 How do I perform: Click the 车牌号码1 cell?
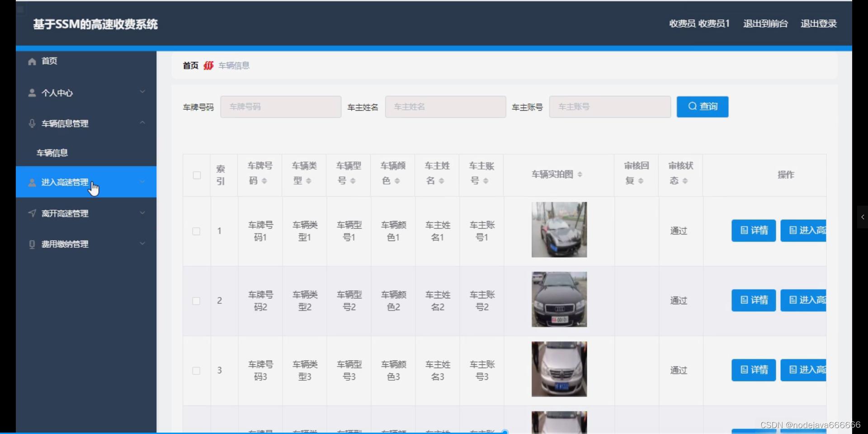pyautogui.click(x=260, y=231)
